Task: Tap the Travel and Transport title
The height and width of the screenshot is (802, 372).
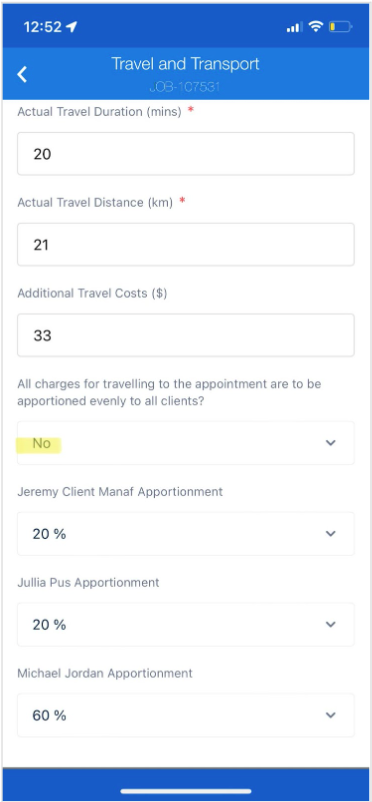Action: tap(185, 64)
